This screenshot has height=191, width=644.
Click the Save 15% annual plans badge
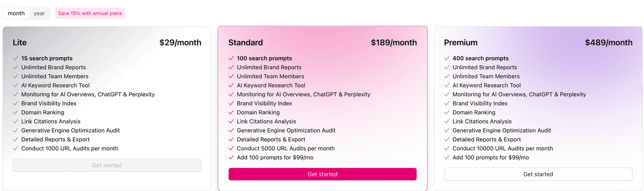coord(90,13)
